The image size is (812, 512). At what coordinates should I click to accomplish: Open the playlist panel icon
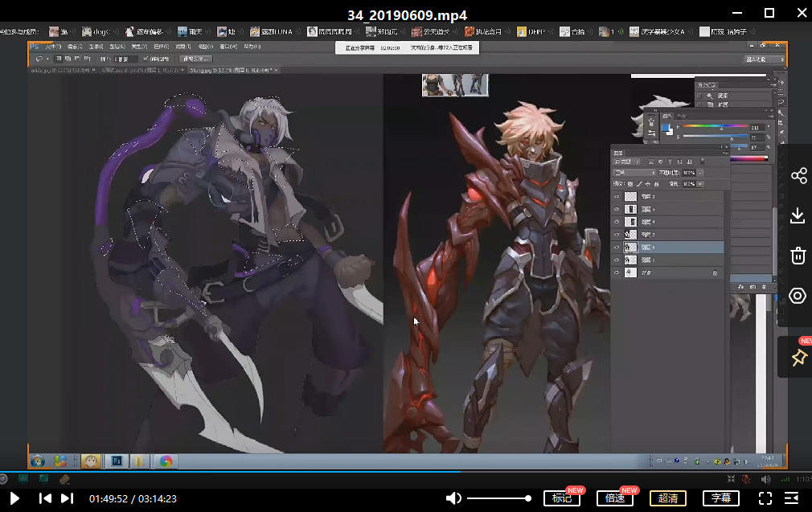point(792,498)
